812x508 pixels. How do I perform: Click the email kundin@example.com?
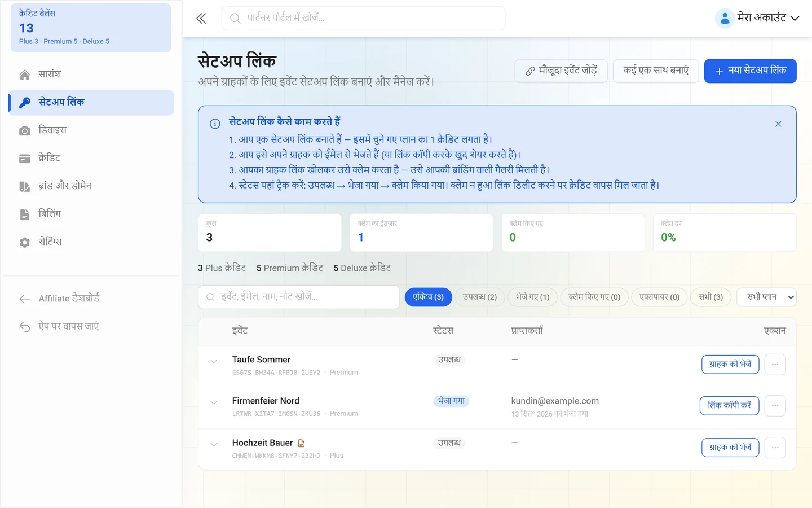tap(555, 401)
